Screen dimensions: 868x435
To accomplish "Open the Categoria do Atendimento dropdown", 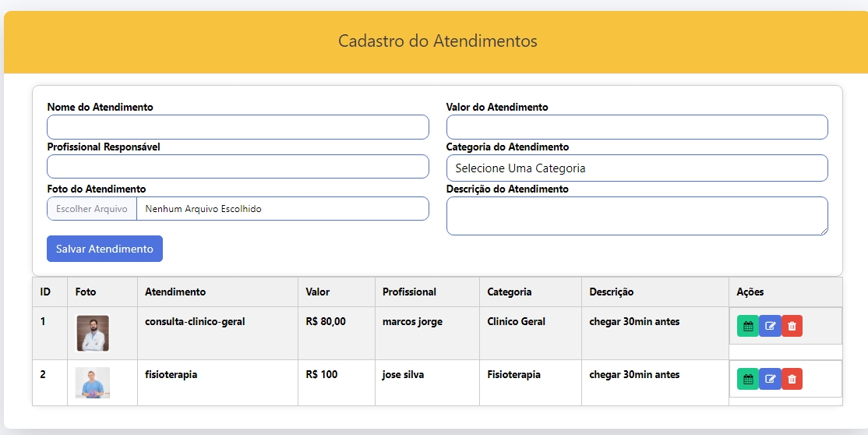I will [x=637, y=168].
